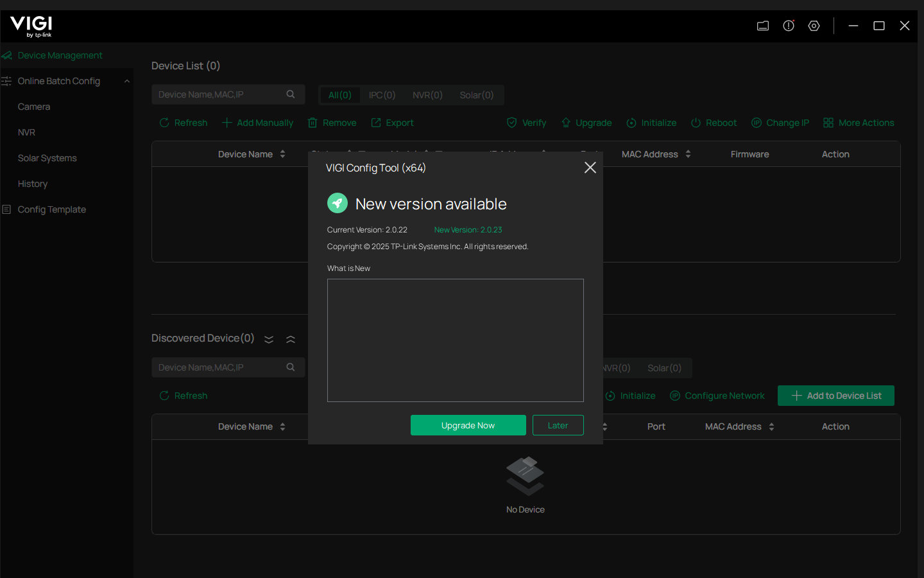Sort Discovered Device by MAC Address
Screen dimensions: 924x578
(772, 426)
